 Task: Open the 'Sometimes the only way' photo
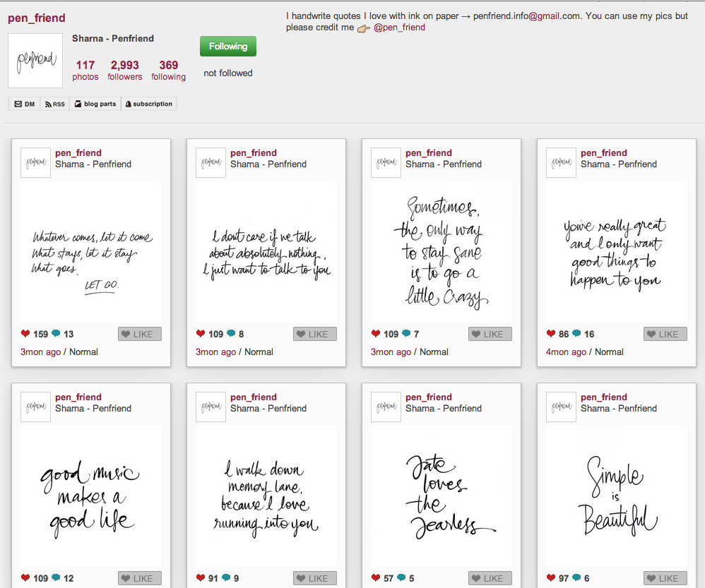442,253
